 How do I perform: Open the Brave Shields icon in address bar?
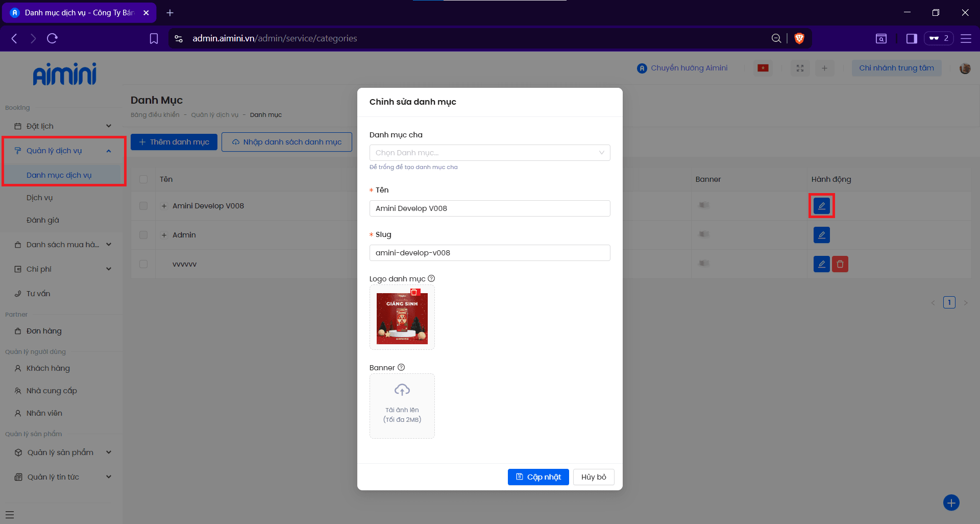coord(799,38)
